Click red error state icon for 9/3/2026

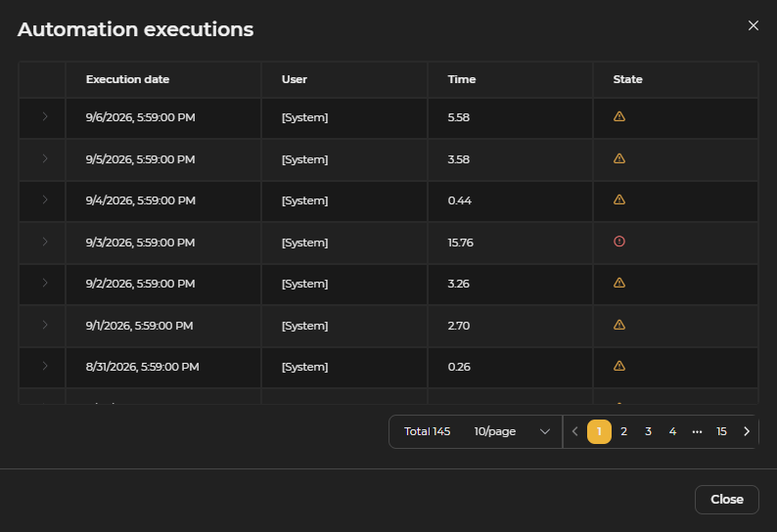coord(619,242)
